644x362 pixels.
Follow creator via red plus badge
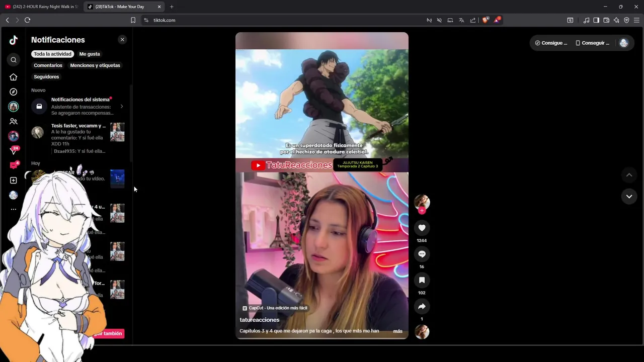click(x=422, y=211)
